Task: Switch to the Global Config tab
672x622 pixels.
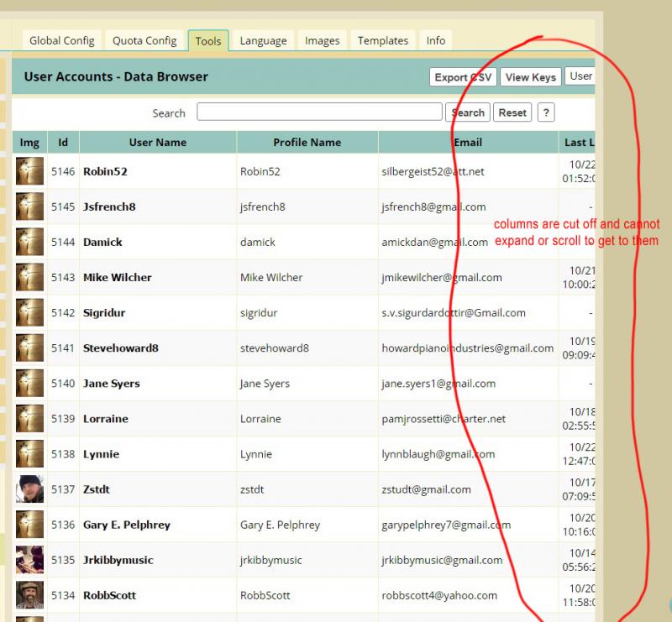Action: point(62,40)
